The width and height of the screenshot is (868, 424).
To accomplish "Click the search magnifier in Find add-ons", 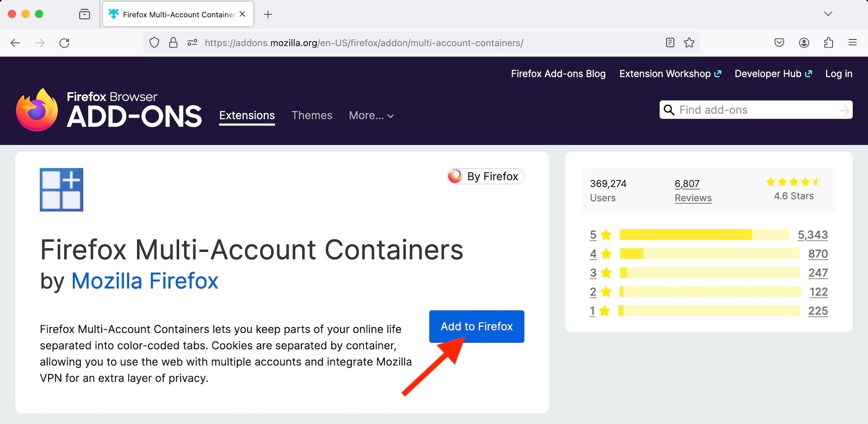I will click(x=669, y=110).
